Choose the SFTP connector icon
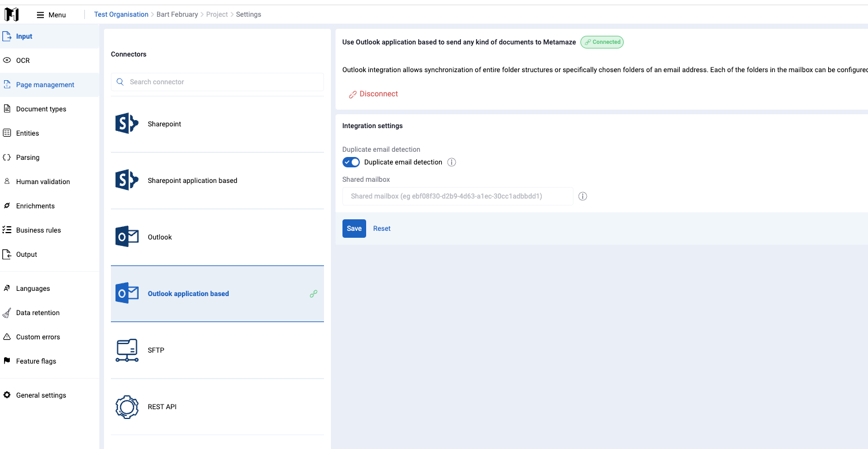Screen dimensions: 868x449 click(x=127, y=350)
